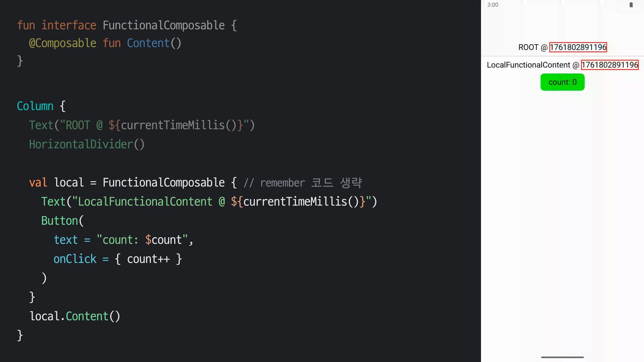Click the LocalFunctionalContent timestamp number
Screen dimensions: 644x362
click(x=609, y=65)
